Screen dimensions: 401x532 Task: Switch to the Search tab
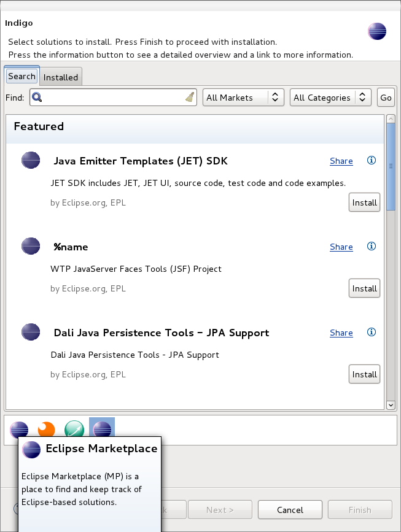21,76
